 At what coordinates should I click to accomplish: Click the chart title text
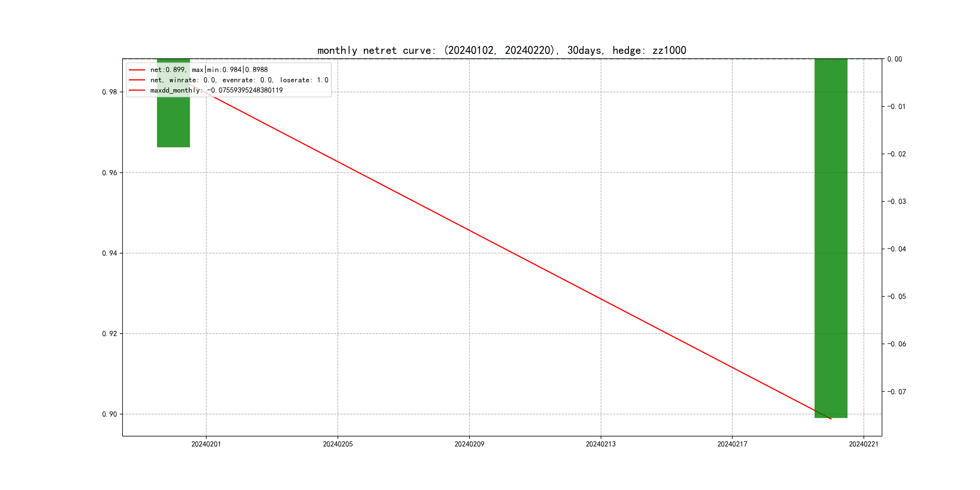(501, 50)
